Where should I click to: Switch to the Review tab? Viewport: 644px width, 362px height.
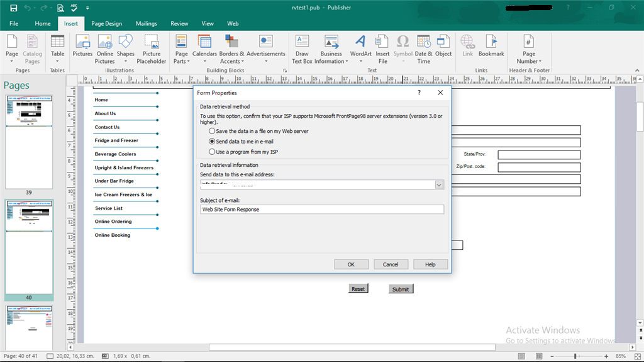click(x=179, y=23)
